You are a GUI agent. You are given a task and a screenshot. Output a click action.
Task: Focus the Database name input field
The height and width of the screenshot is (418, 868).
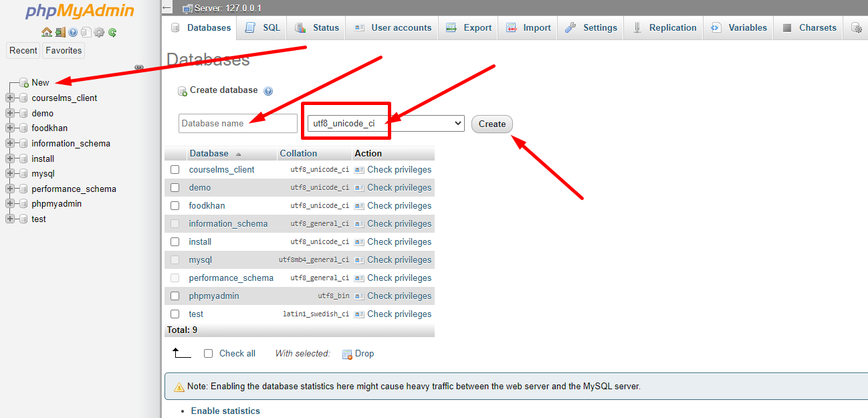tap(238, 123)
